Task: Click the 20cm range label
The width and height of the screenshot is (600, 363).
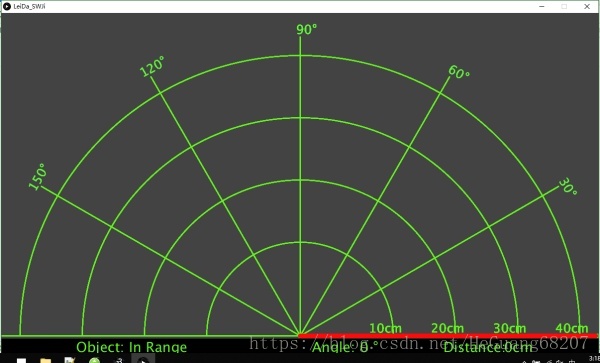Action: 448,328
